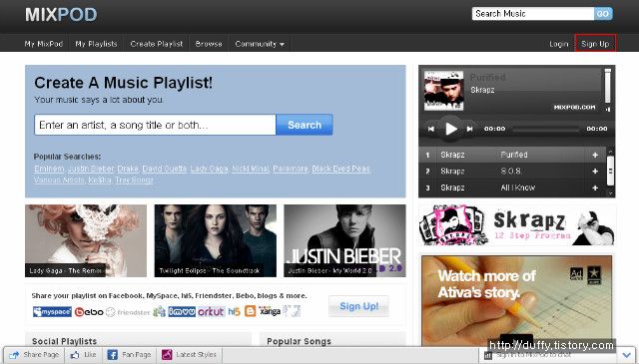
Task: Click the GO search button
Action: (x=603, y=13)
